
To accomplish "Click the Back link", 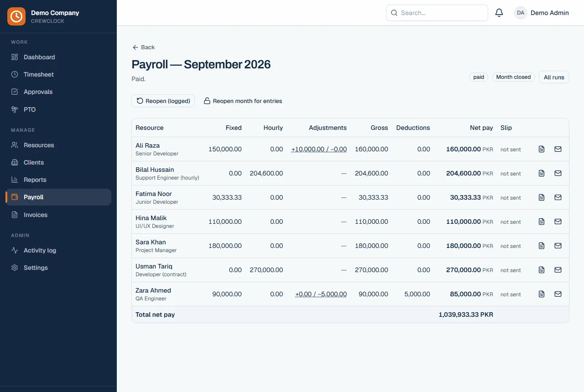I will click(143, 47).
